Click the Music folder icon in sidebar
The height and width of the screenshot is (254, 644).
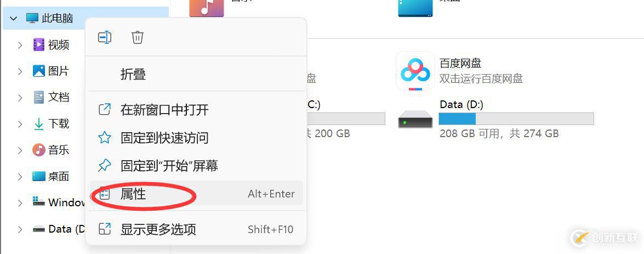[38, 150]
